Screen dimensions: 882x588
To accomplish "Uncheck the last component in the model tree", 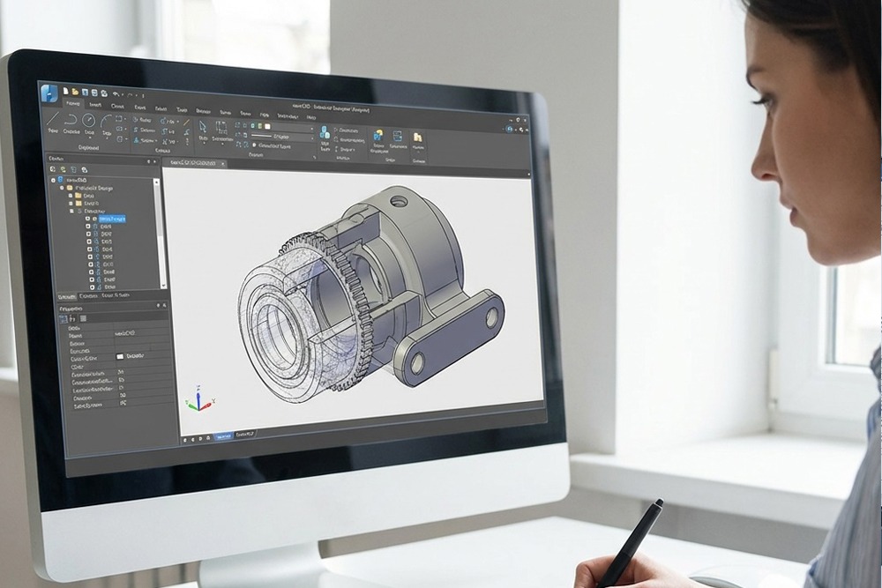I will coord(91,287).
